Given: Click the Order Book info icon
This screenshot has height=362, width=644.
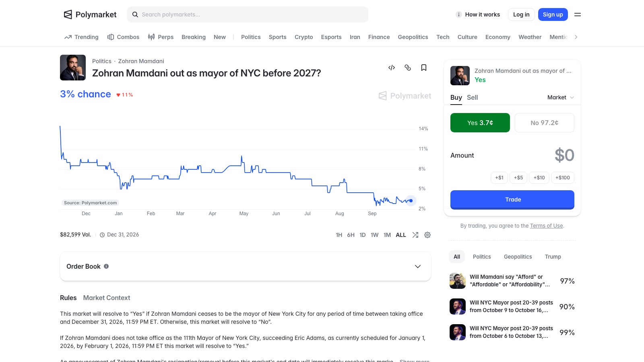Looking at the screenshot, I should (106, 266).
